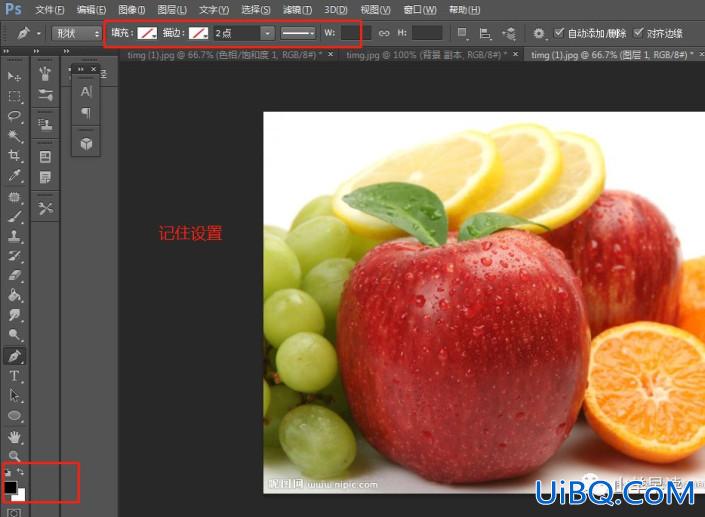Select the Hand tool

[14, 437]
